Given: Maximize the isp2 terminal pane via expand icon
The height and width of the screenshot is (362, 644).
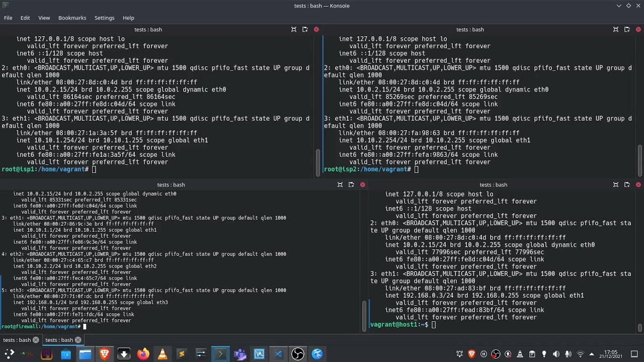Looking at the screenshot, I should (616, 30).
